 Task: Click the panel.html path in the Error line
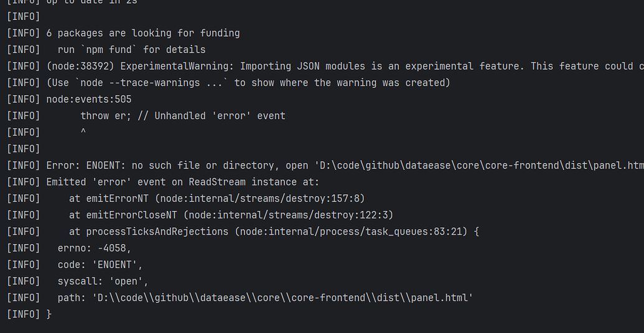(x=479, y=166)
